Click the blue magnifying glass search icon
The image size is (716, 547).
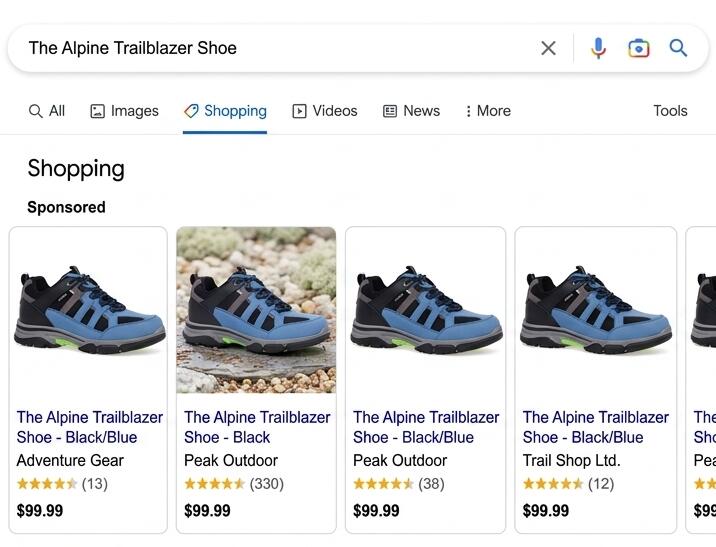678,47
